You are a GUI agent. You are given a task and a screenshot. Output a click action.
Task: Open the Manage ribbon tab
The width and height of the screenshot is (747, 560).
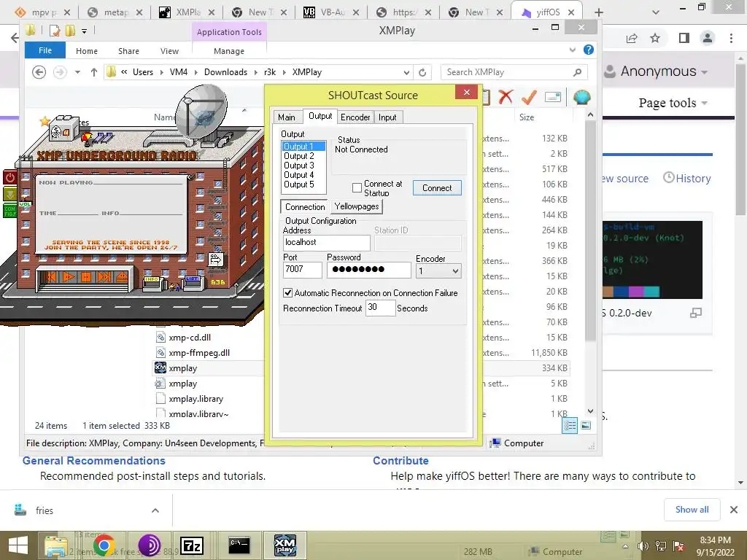click(x=228, y=51)
